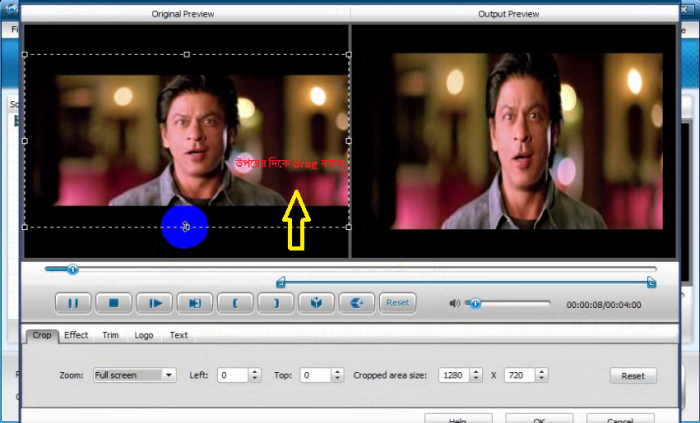Screen dimensions: 700x423
Task: Click the cropped width field showing 1280
Action: pos(454,375)
